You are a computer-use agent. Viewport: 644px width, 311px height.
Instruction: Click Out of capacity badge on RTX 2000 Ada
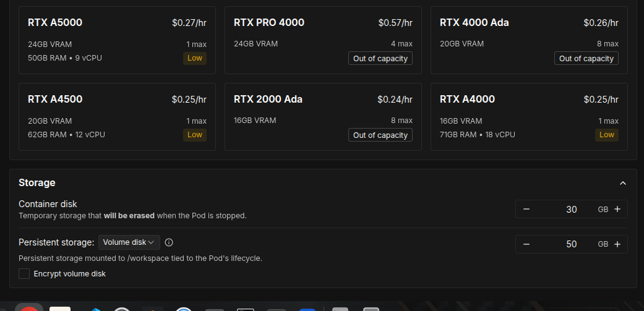(x=380, y=135)
